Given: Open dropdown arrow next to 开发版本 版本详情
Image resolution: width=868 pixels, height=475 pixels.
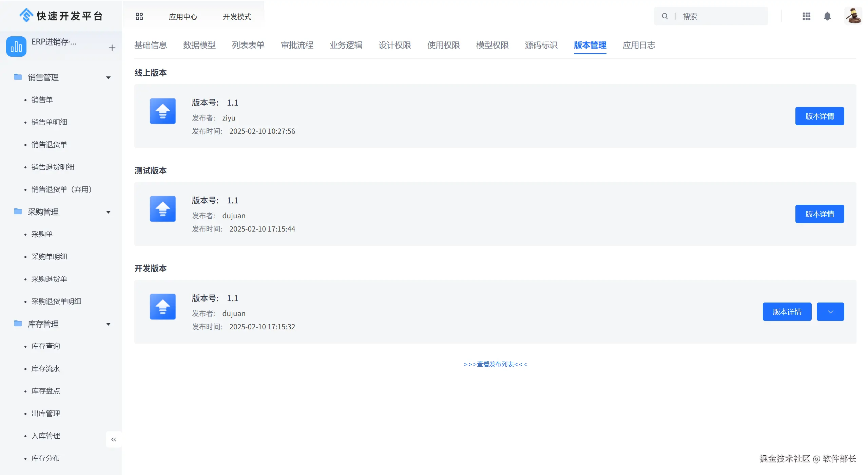Looking at the screenshot, I should tap(830, 312).
